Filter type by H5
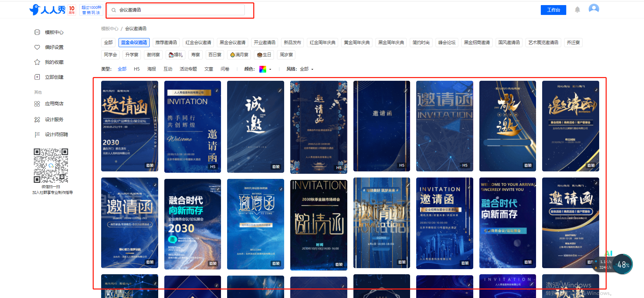The height and width of the screenshot is (298, 644). 137,69
